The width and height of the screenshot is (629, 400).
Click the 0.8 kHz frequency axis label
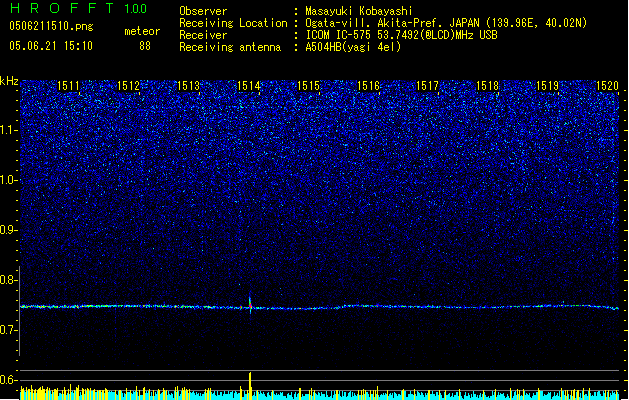pos(9,280)
